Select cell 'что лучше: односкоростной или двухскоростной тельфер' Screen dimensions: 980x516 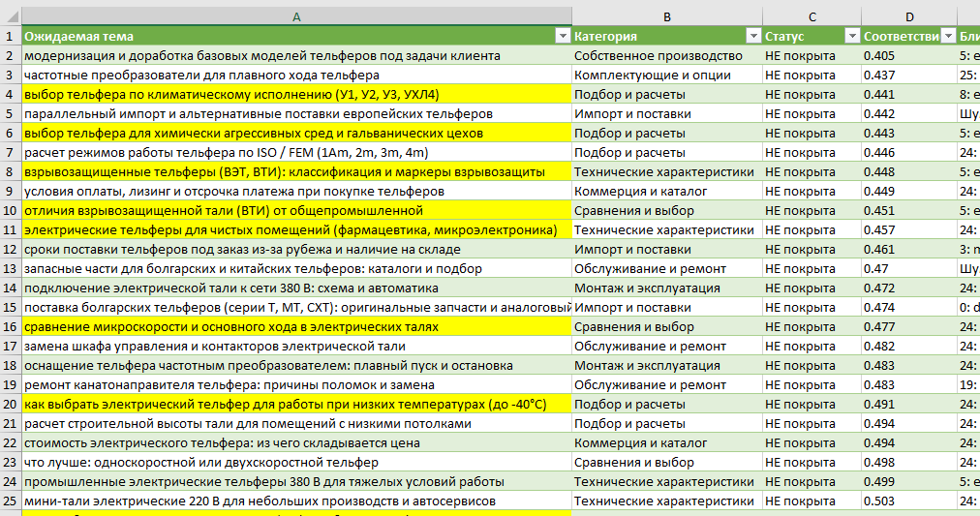(296, 463)
